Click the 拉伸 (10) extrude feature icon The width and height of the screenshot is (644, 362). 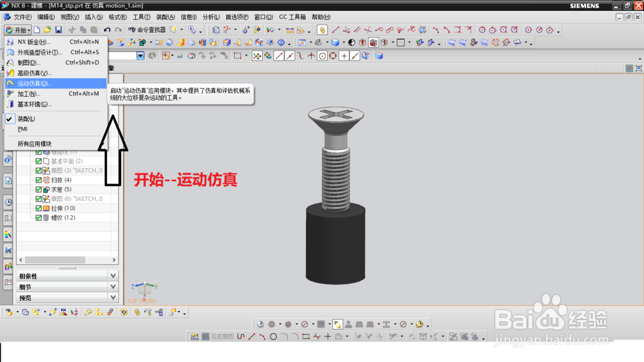[46, 209]
